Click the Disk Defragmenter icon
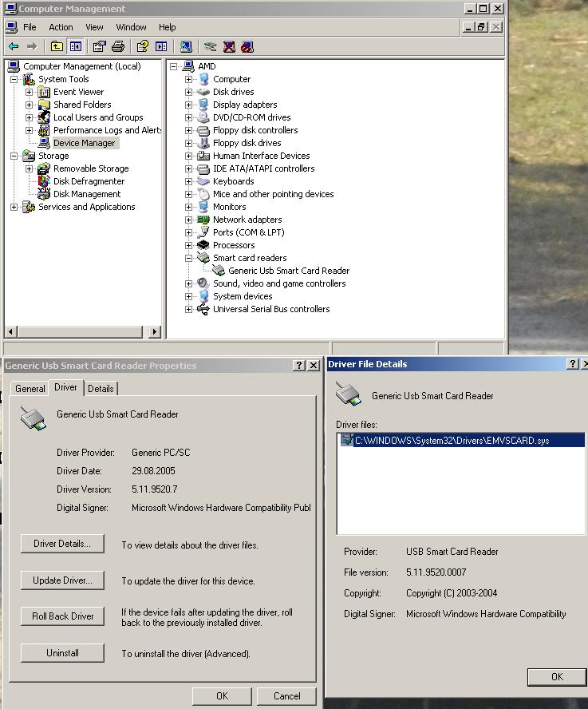 [x=44, y=181]
